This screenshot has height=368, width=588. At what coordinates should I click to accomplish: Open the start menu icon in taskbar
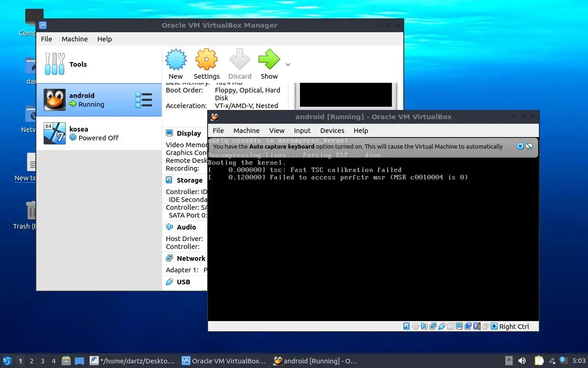click(7, 361)
